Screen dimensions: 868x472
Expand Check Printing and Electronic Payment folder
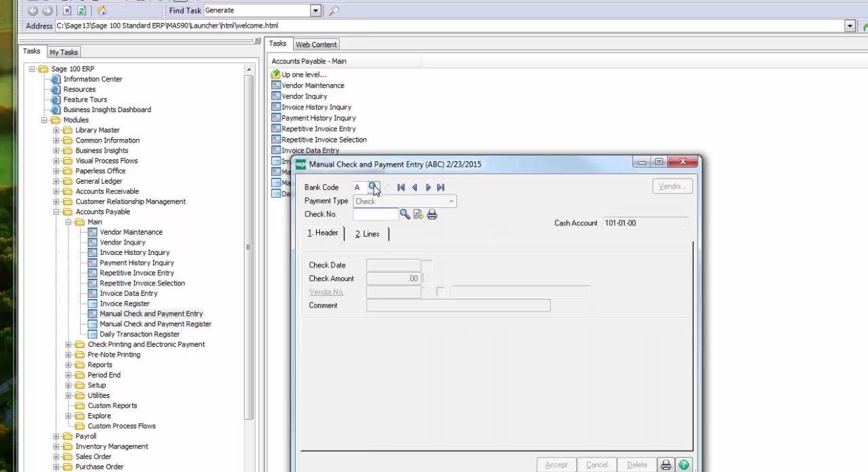tap(68, 345)
